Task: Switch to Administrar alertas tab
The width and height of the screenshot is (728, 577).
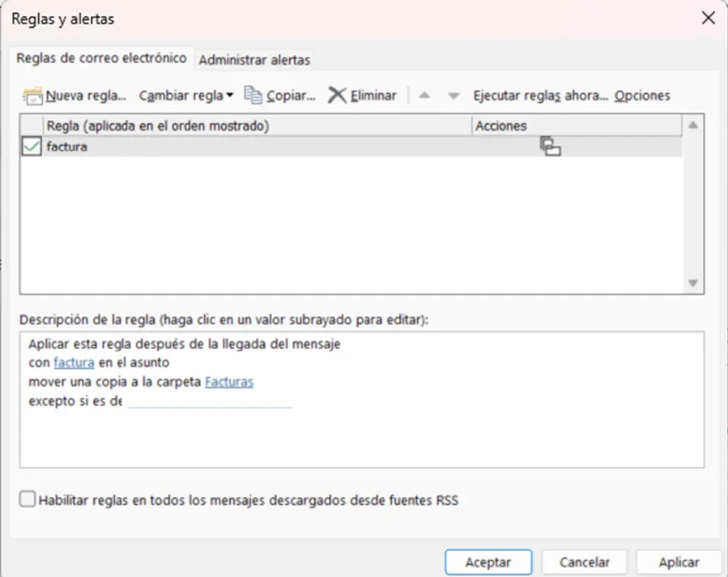Action: (254, 60)
